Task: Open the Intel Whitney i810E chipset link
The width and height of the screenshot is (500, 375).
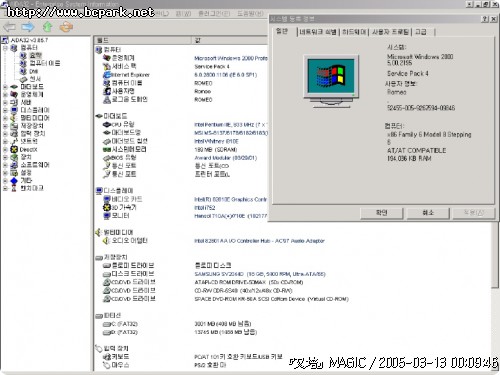Action: click(216, 141)
